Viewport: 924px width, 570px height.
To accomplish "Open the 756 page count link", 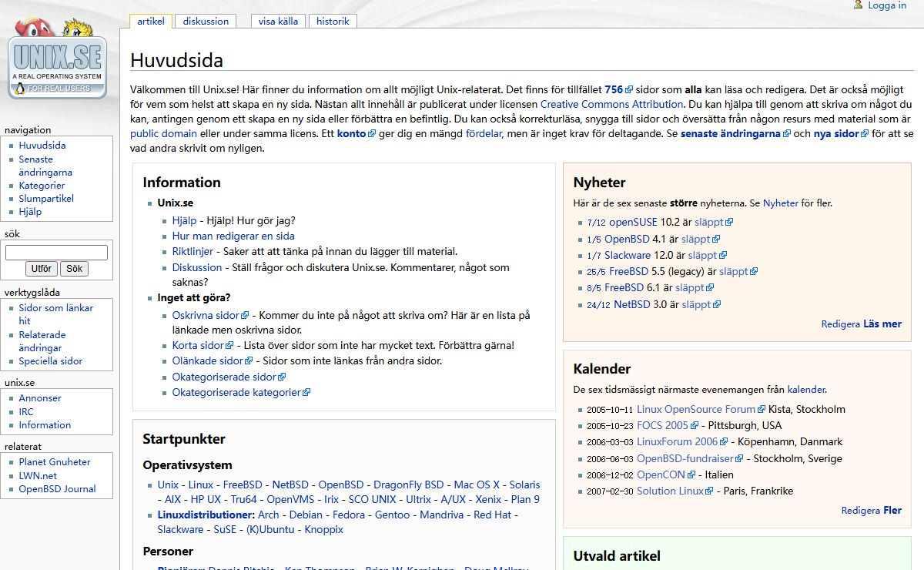I will point(618,89).
